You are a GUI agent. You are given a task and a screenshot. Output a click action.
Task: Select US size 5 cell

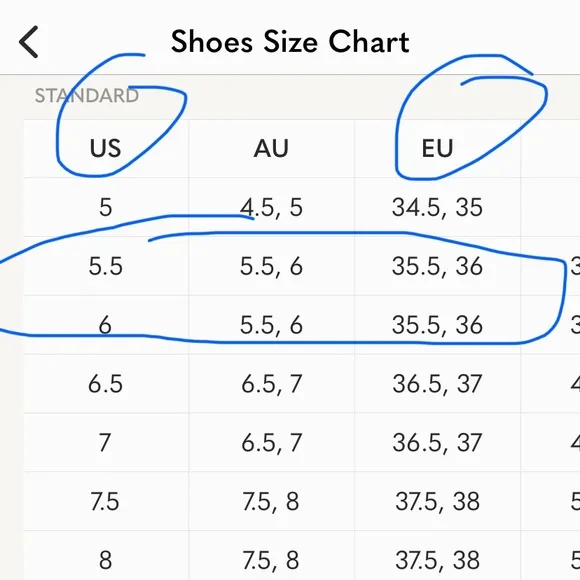coord(105,207)
